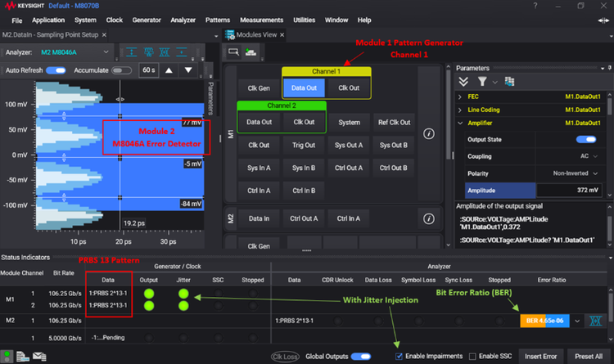Click the Amplitude 372 mV value field
Screen dimensions: 614x364
pos(565,190)
